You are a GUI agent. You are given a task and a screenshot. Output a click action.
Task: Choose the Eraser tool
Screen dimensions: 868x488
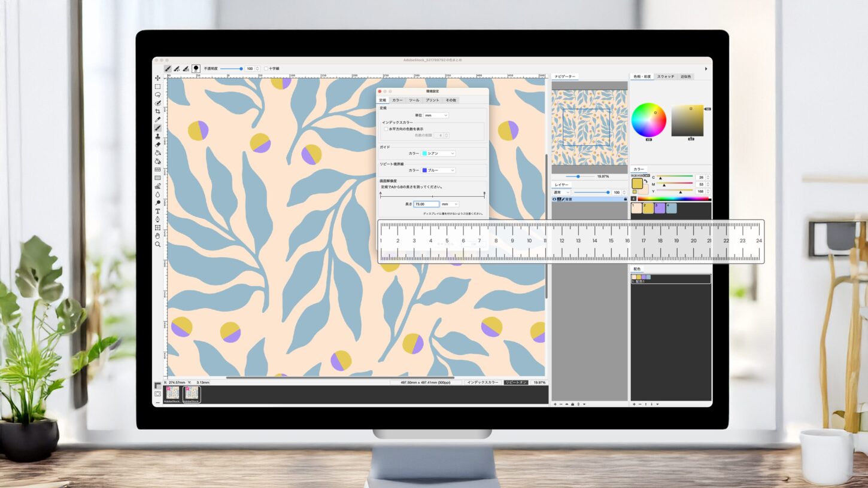157,144
